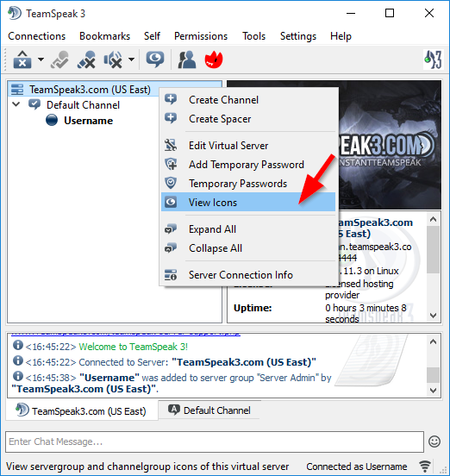Viewport: 450px width, 476px height.
Task: Open the Bookmarks menu
Action: click(104, 36)
